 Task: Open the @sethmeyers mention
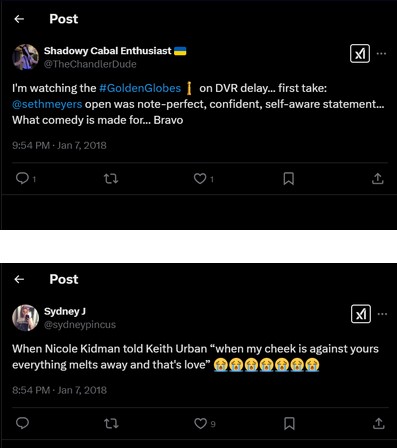pos(47,104)
